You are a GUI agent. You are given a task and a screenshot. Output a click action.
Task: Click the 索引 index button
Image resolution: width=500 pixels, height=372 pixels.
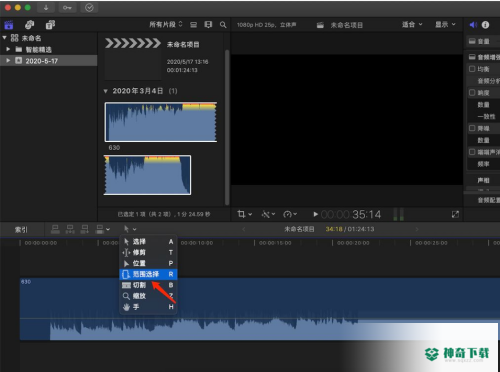21,229
